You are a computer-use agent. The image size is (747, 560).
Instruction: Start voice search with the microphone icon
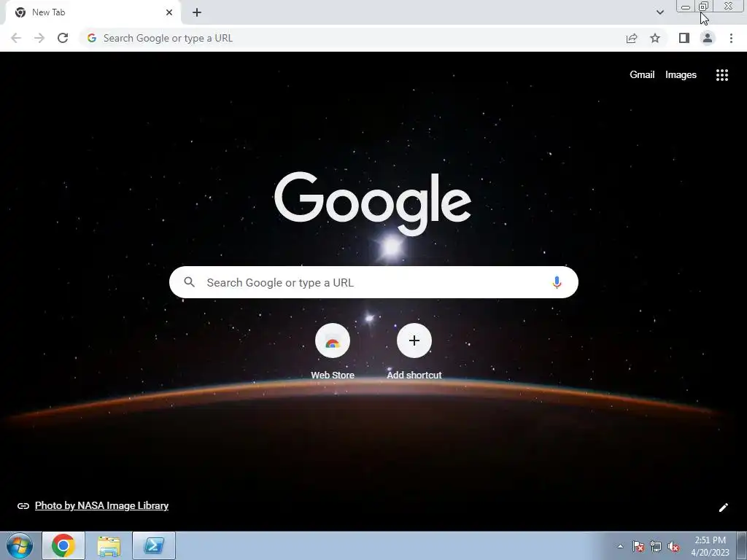(x=557, y=282)
